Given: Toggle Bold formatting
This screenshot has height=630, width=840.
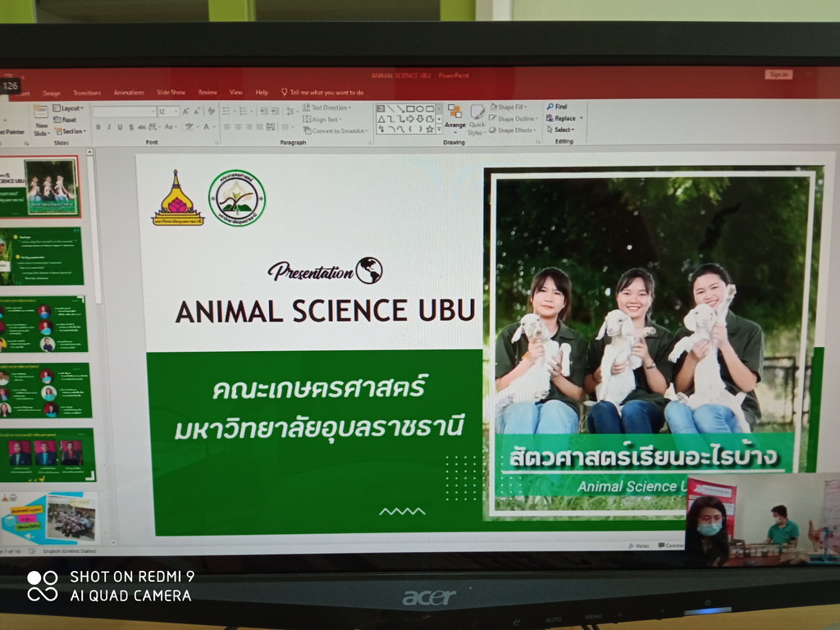Looking at the screenshot, I should coord(98,127).
